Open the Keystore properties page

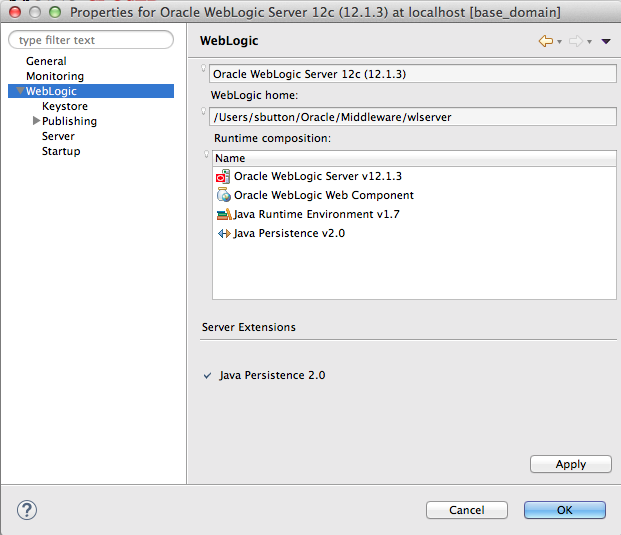65,106
